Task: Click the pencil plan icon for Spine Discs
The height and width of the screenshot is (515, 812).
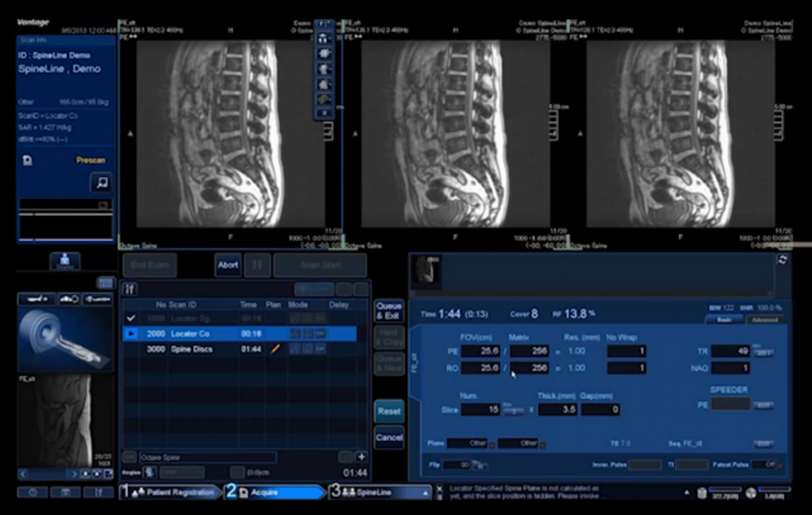Action: pyautogui.click(x=275, y=349)
